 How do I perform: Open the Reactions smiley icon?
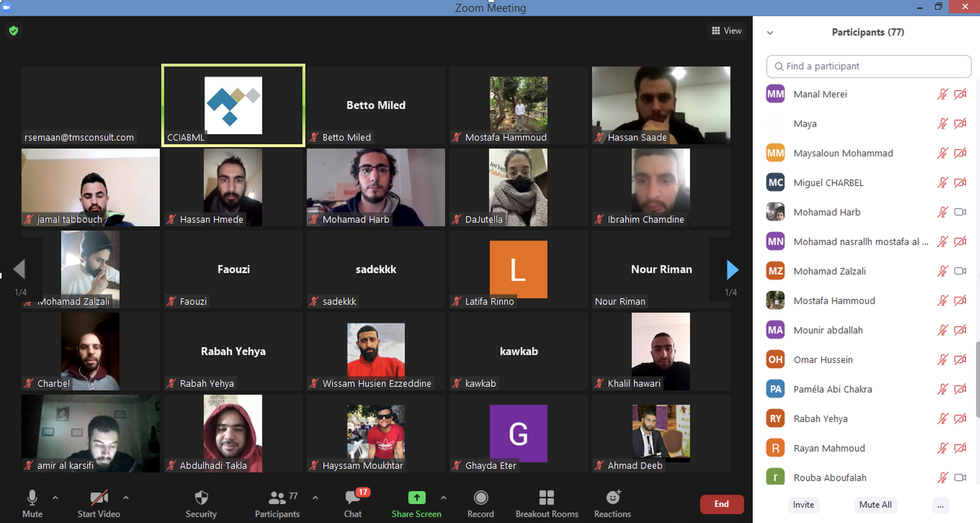click(612, 498)
